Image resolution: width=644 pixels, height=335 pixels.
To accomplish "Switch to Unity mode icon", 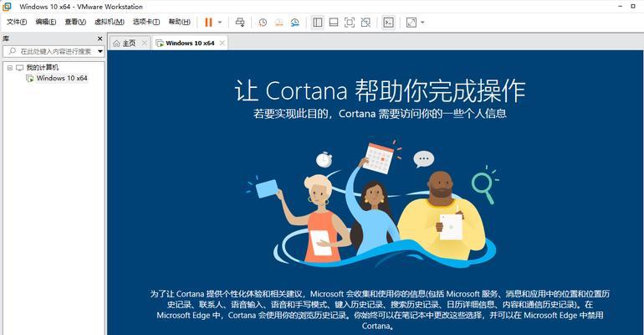I will pyautogui.click(x=365, y=23).
